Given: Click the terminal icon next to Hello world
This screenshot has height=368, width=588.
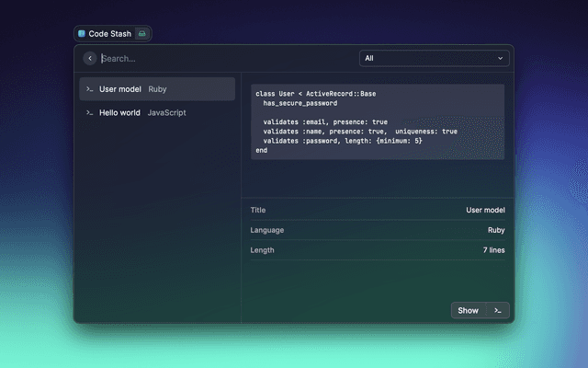Looking at the screenshot, I should 89,112.
